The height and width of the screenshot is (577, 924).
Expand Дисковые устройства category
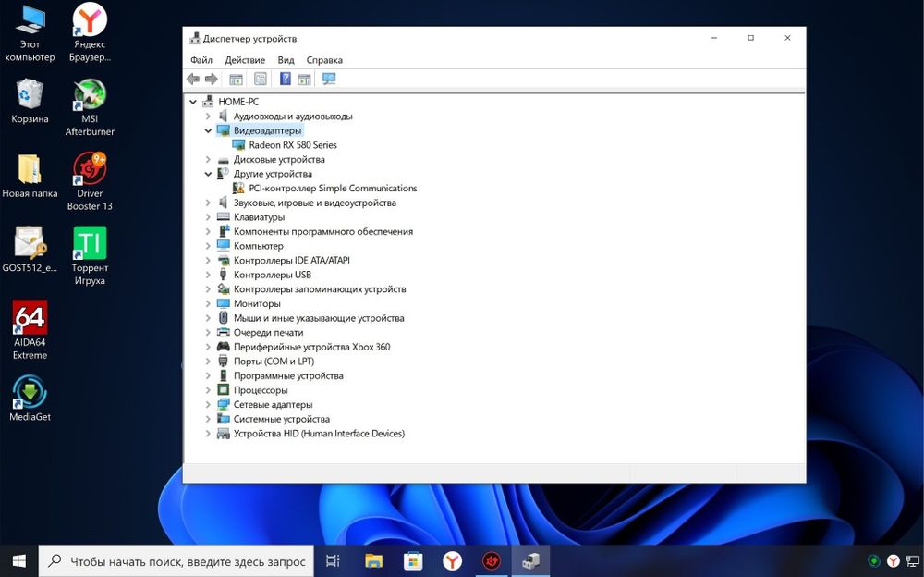click(x=207, y=159)
